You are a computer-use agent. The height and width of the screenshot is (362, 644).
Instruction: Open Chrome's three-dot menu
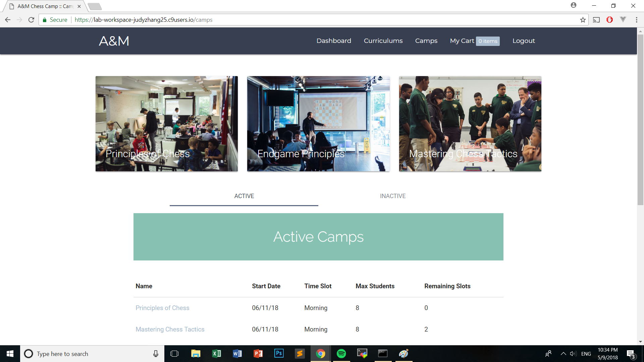636,20
